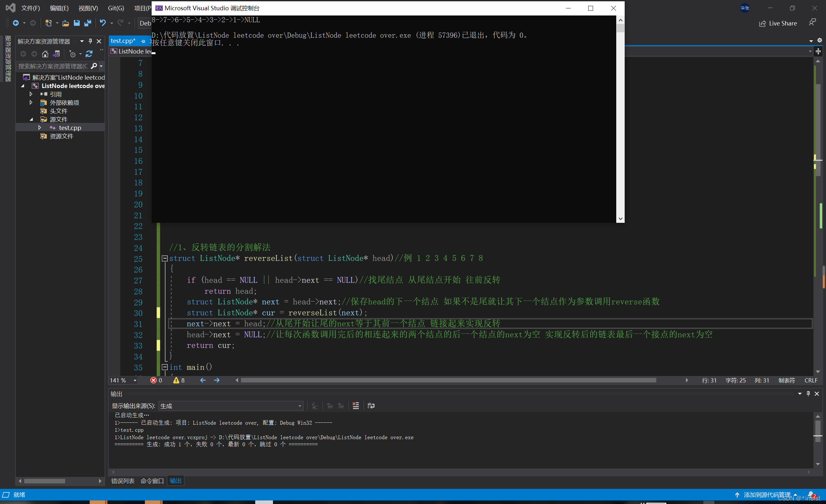Screen dimensions: 826x504
Task: Click the user account avatar in title bar
Action: click(x=745, y=8)
